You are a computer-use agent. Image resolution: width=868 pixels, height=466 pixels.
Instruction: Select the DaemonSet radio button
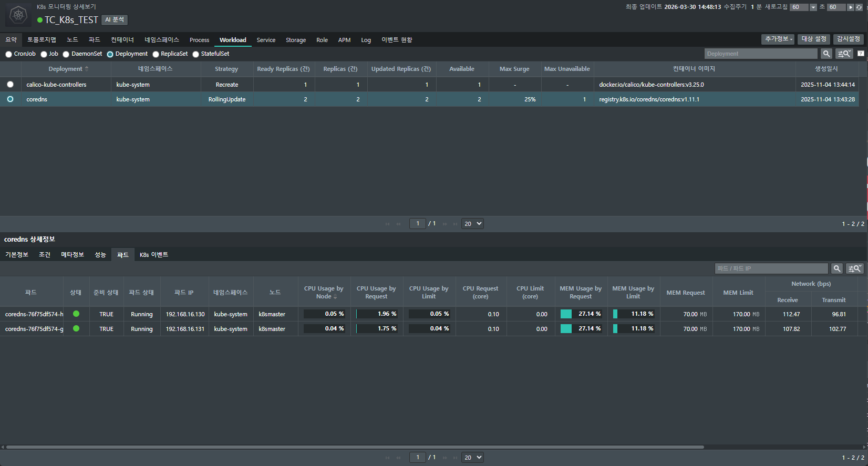pos(66,54)
